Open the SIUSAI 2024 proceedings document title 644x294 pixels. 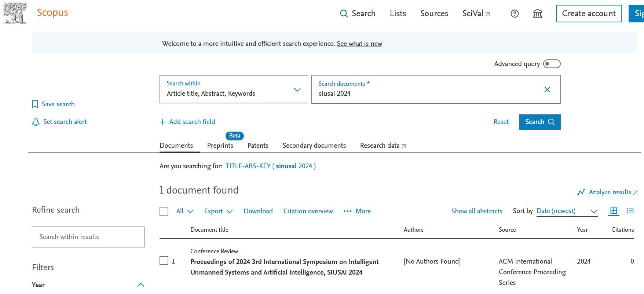[285, 267]
